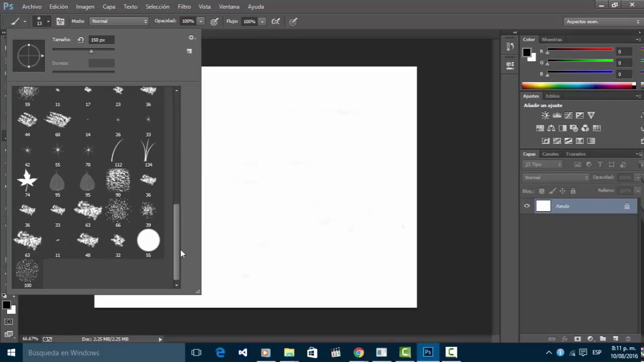This screenshot has width=644, height=362.
Task: Switch to the Muestras tab
Action: coord(552,39)
